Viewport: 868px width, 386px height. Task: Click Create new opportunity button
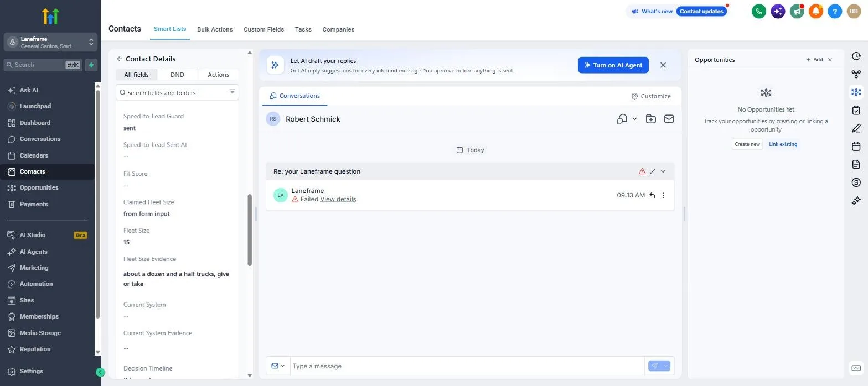[747, 144]
